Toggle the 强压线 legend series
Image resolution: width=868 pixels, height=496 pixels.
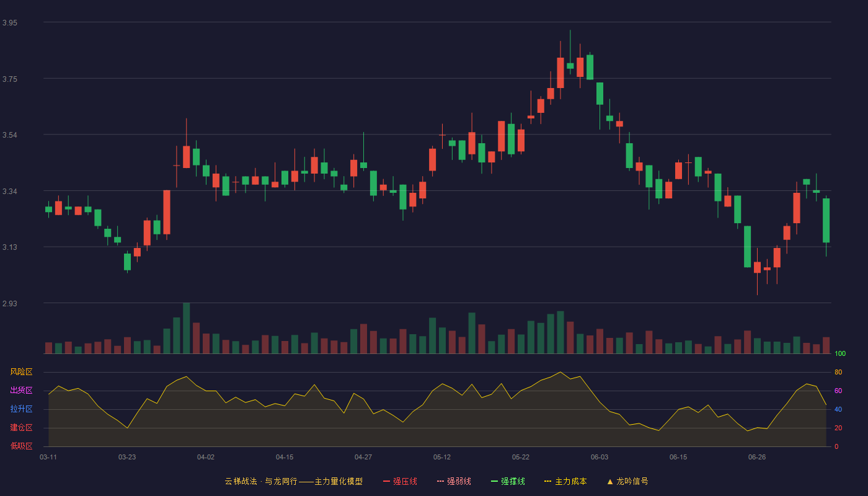click(x=400, y=481)
